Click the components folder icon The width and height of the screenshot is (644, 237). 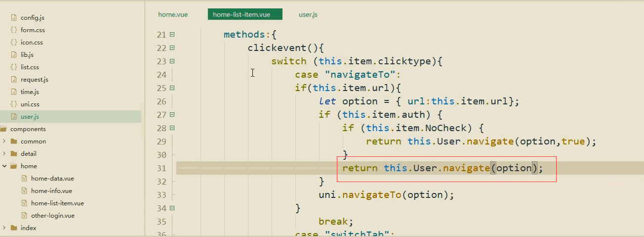[3, 129]
